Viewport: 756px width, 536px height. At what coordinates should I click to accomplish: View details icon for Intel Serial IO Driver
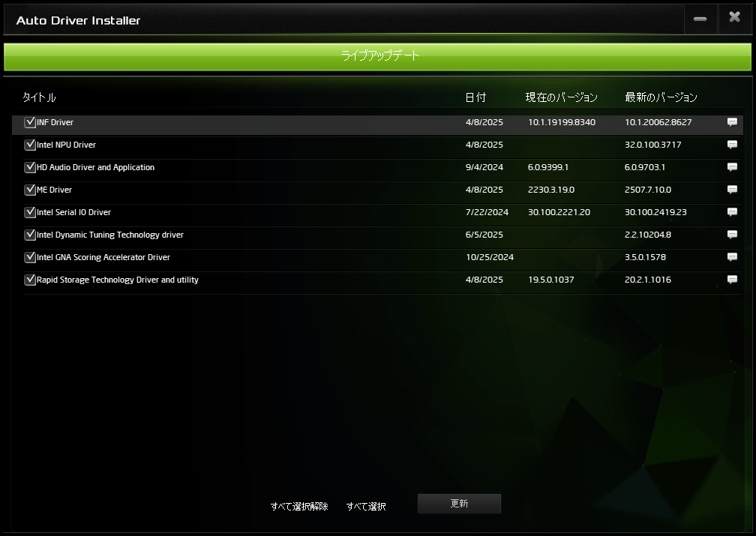coord(732,212)
